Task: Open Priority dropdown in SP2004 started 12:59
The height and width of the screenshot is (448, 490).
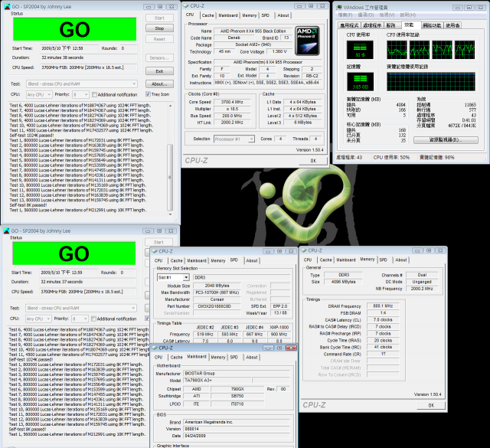Action: pos(80,319)
